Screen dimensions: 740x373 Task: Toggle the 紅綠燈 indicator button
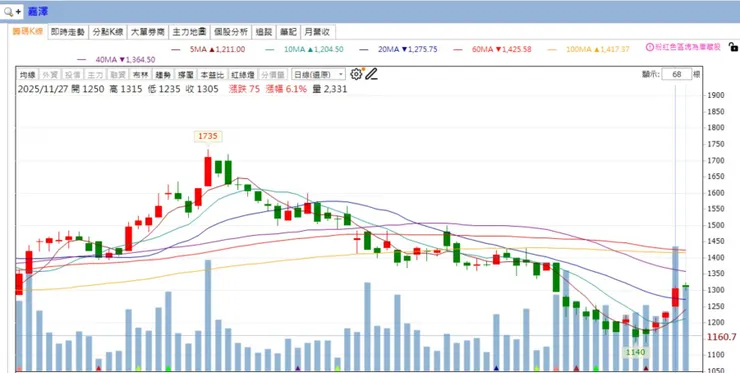coord(243,75)
